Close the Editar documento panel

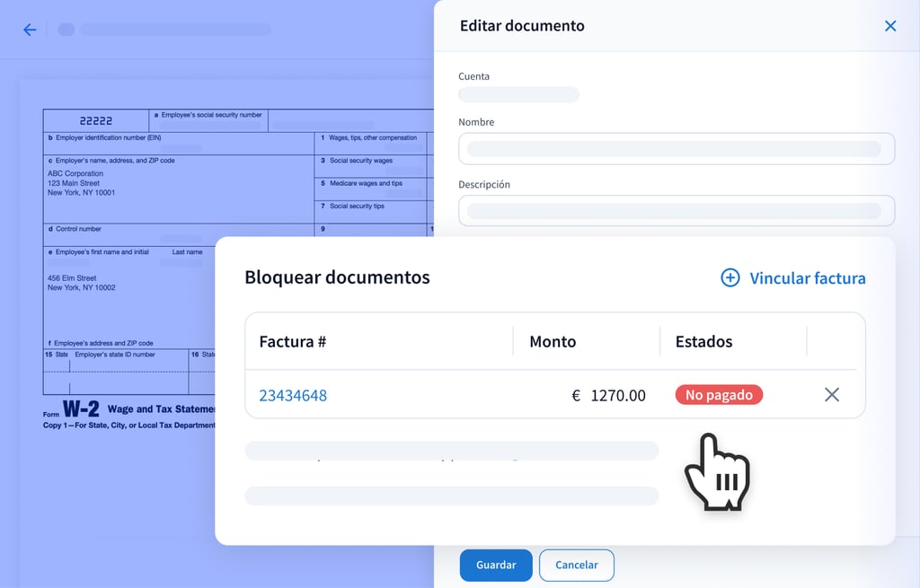tap(889, 26)
